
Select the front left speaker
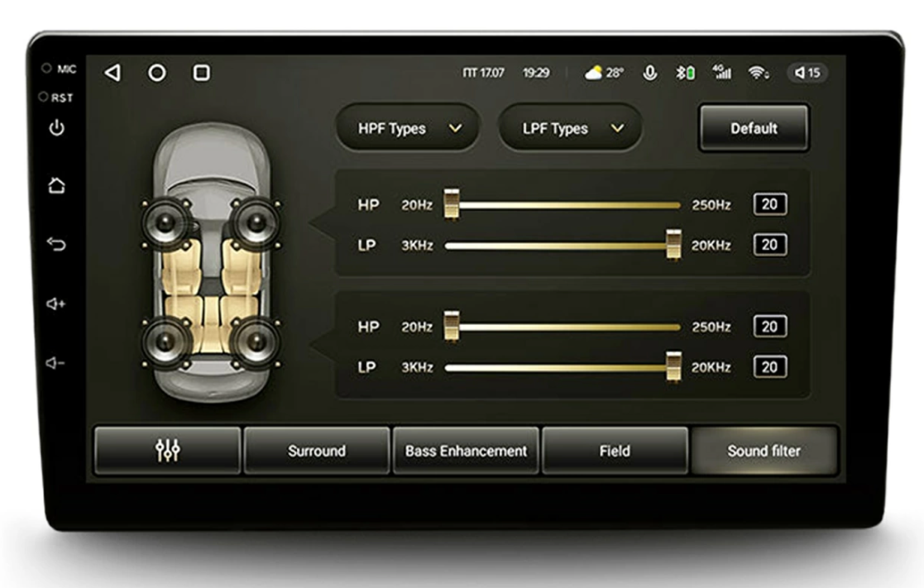coord(167,222)
